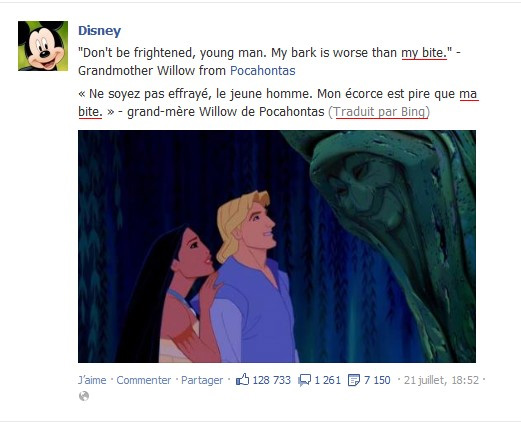Click the thumbs-up likes icon
The image size is (521, 422).
pyautogui.click(x=242, y=380)
